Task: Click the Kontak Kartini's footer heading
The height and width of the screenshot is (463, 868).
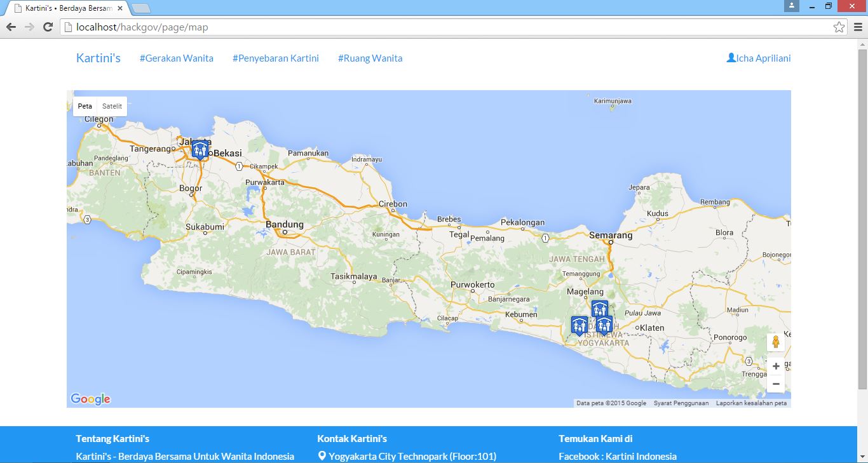Action: click(x=352, y=438)
